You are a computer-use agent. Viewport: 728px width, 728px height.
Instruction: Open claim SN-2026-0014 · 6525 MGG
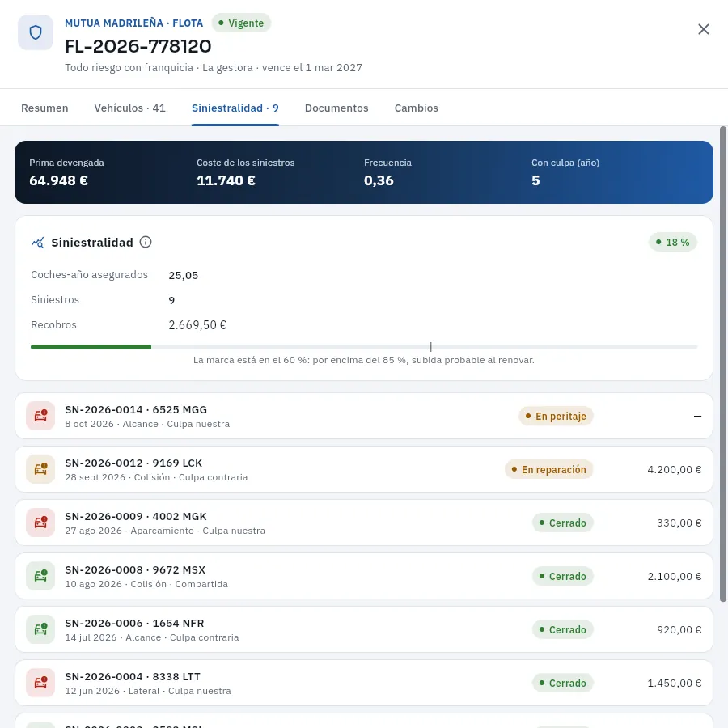[x=364, y=416]
